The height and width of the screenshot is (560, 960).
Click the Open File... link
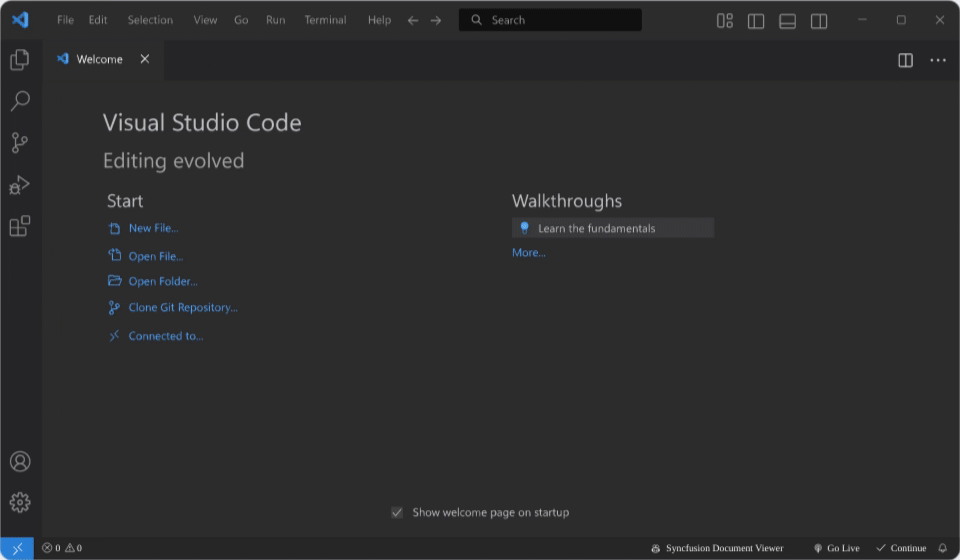tap(156, 256)
